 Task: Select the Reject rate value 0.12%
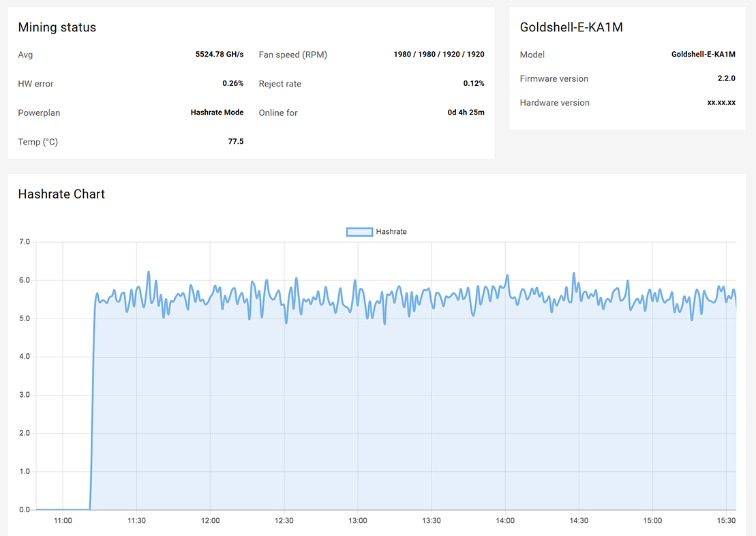tap(473, 84)
